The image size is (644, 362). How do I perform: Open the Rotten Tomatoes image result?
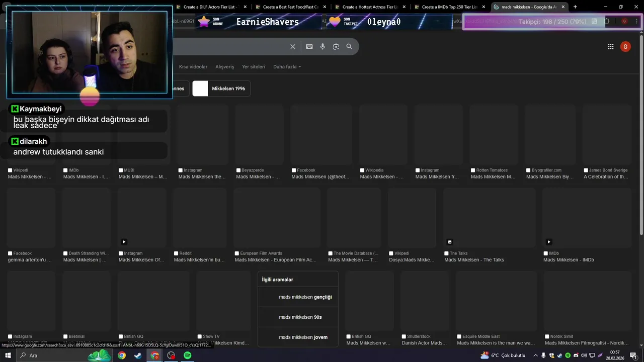[x=493, y=142]
